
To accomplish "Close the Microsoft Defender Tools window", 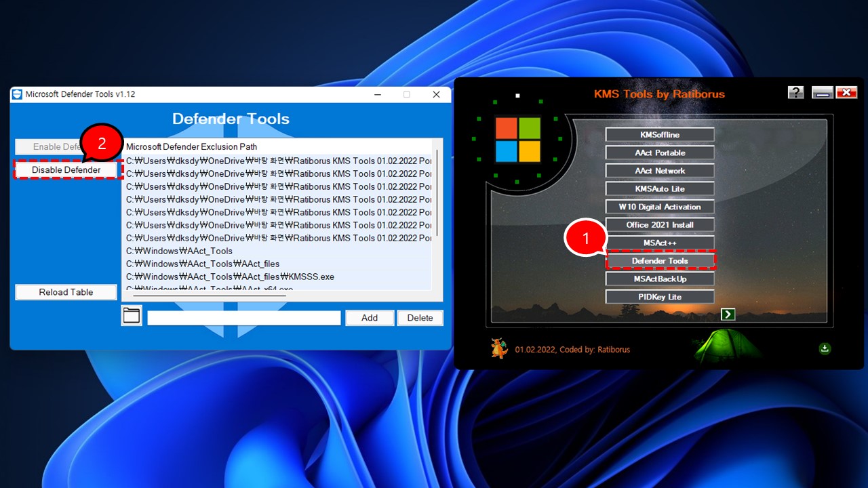I will [x=436, y=94].
